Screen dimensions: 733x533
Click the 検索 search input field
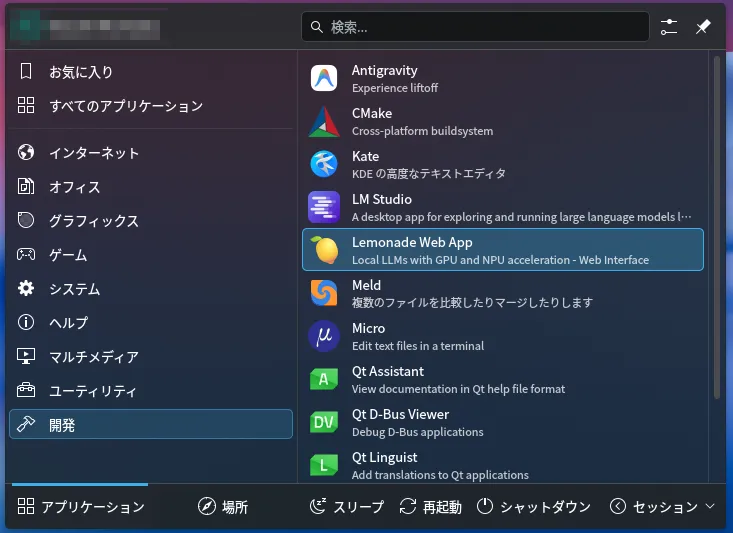click(475, 27)
